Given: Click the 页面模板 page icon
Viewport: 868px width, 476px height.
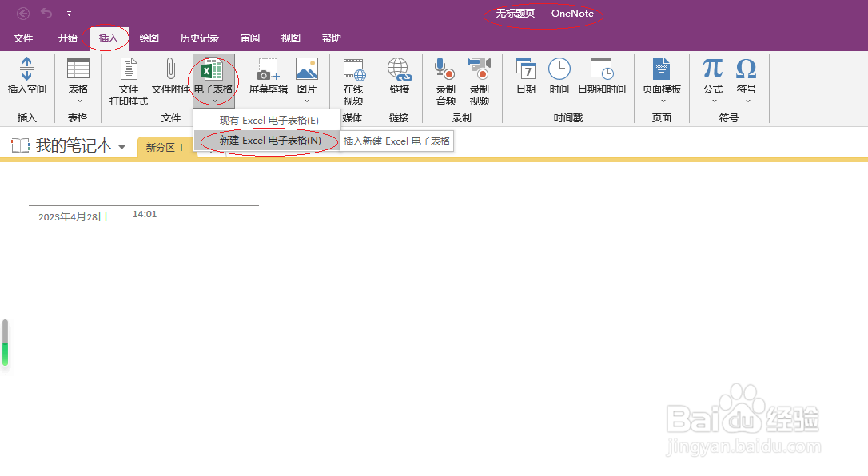Looking at the screenshot, I should pyautogui.click(x=661, y=69).
